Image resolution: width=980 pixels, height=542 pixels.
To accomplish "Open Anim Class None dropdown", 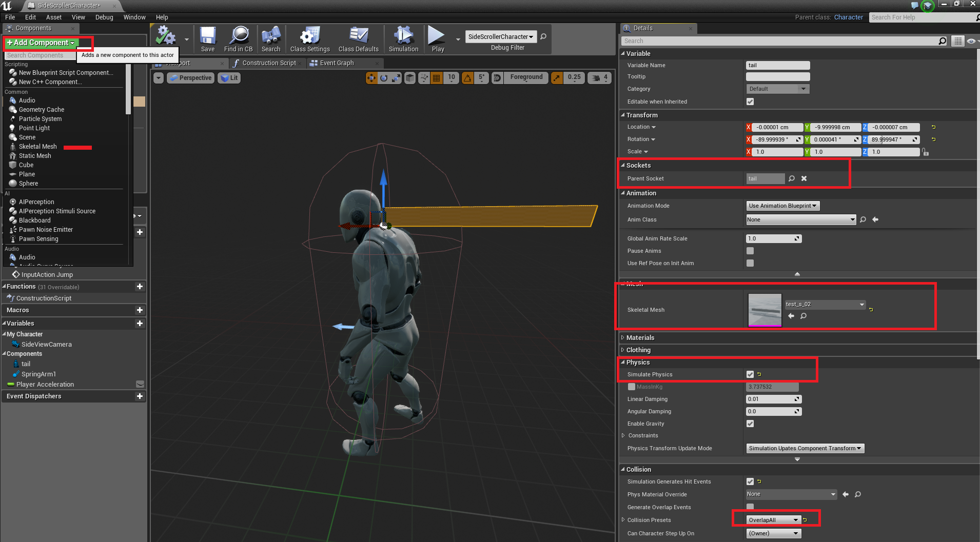I will [x=801, y=219].
